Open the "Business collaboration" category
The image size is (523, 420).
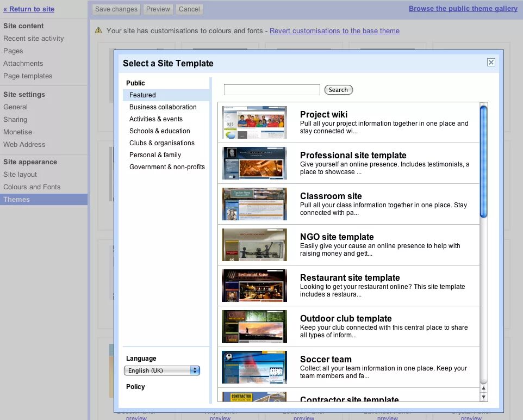[x=163, y=107]
